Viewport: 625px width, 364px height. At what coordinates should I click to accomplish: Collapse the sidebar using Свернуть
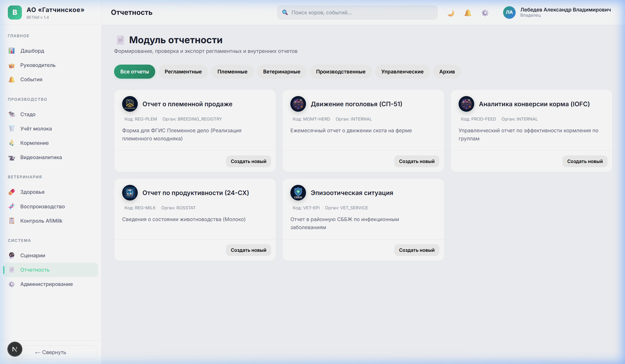pos(50,352)
